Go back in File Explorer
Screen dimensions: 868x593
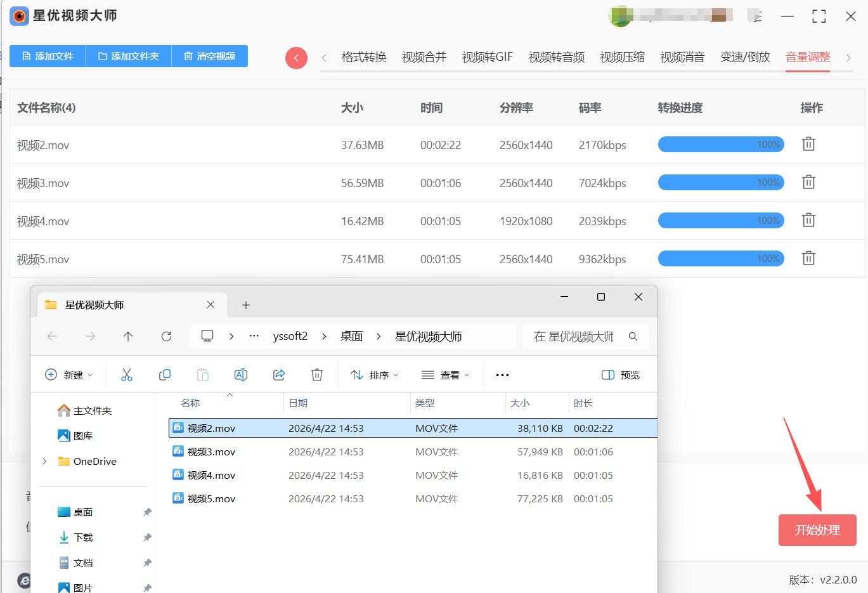pos(53,336)
